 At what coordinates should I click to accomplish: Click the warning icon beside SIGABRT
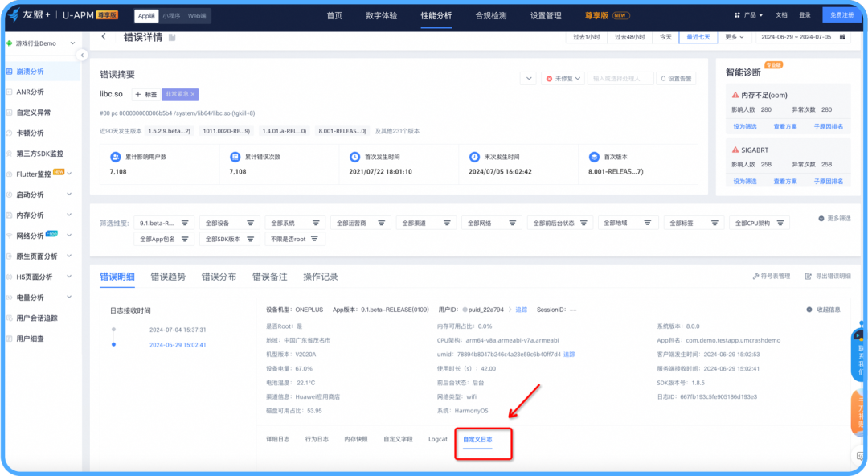click(x=735, y=150)
